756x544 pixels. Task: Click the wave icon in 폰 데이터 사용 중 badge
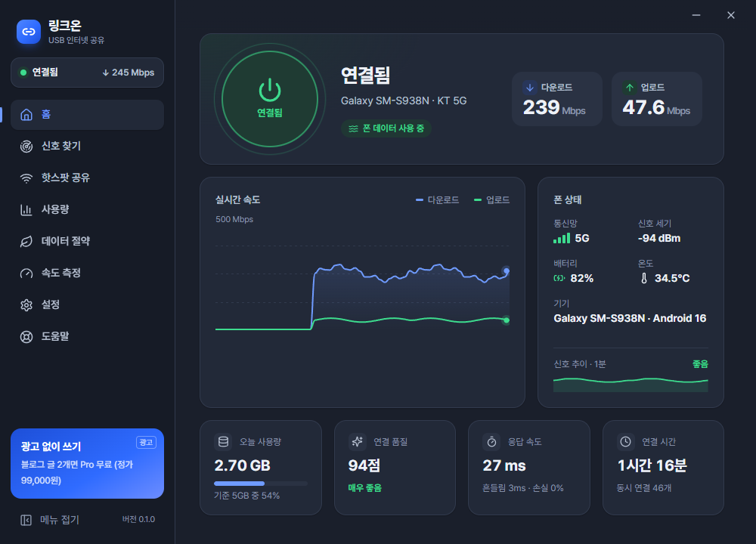click(353, 128)
